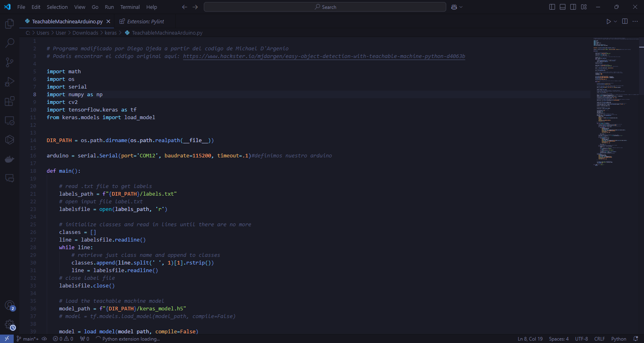Open the View menu

click(x=80, y=7)
